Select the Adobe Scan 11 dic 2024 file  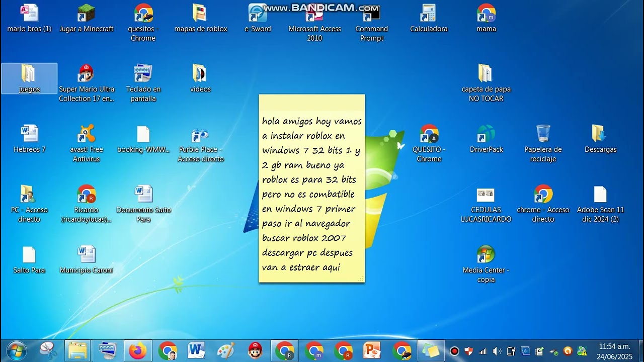(x=600, y=204)
